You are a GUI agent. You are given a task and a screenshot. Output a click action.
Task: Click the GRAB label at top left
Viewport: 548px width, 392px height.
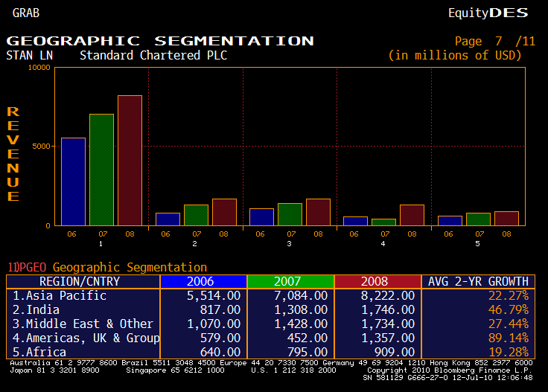pyautogui.click(x=26, y=13)
